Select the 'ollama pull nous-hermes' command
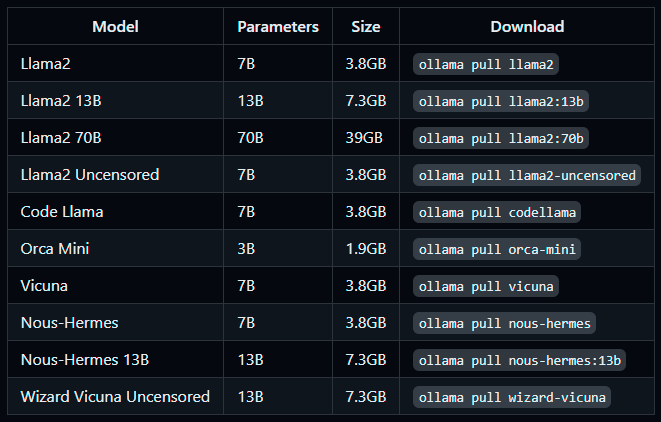Screen dimensions: 661x422 504,323
